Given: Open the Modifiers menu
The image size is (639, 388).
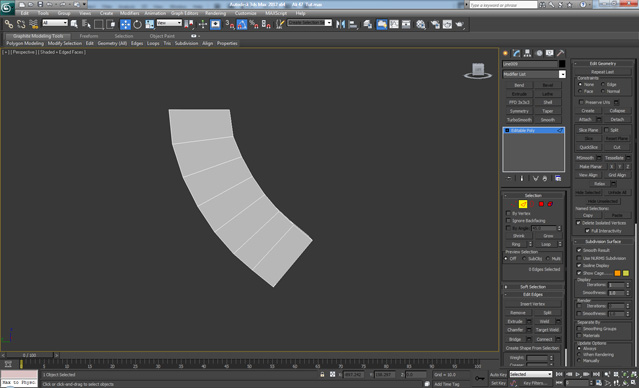Looking at the screenshot, I should [x=129, y=13].
